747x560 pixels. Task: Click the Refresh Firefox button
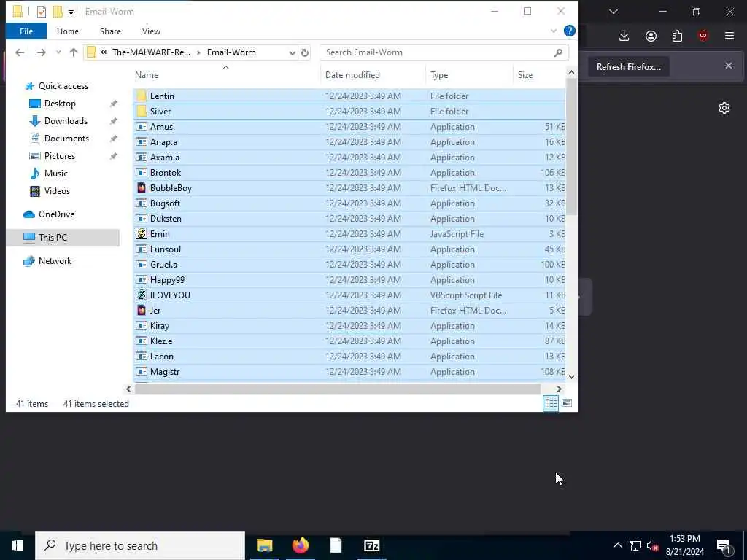pyautogui.click(x=628, y=67)
